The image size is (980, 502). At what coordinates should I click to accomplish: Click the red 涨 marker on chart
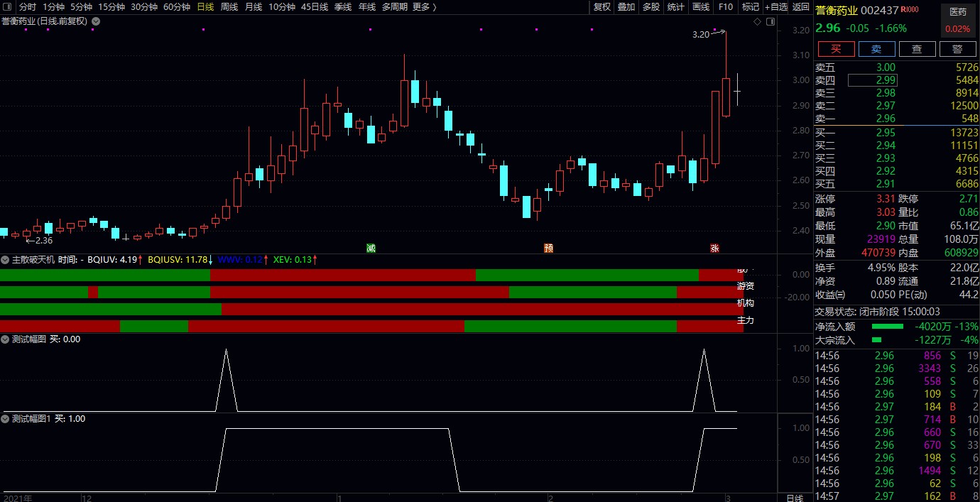(x=714, y=248)
